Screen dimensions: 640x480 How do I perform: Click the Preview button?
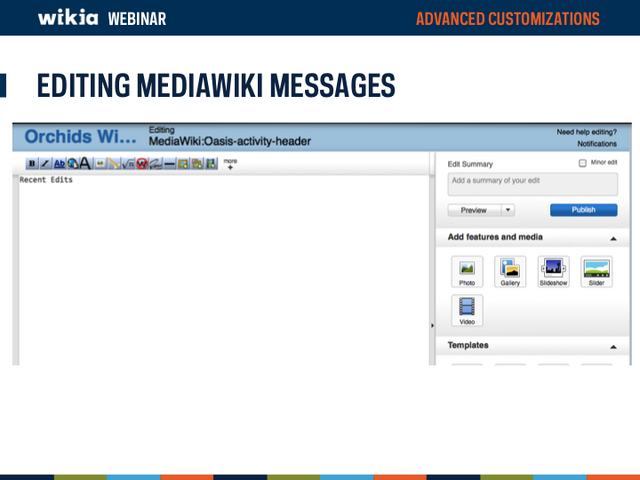pos(475,210)
